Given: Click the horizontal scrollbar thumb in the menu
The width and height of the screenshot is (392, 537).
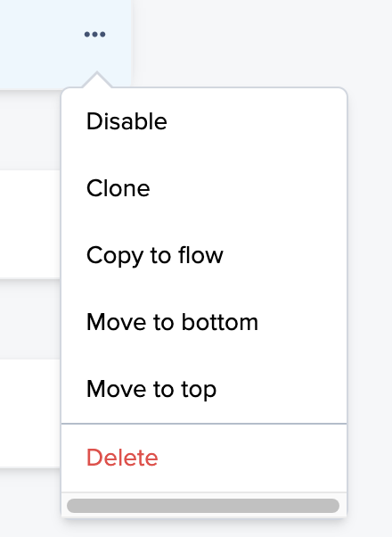Looking at the screenshot, I should pyautogui.click(x=203, y=506).
